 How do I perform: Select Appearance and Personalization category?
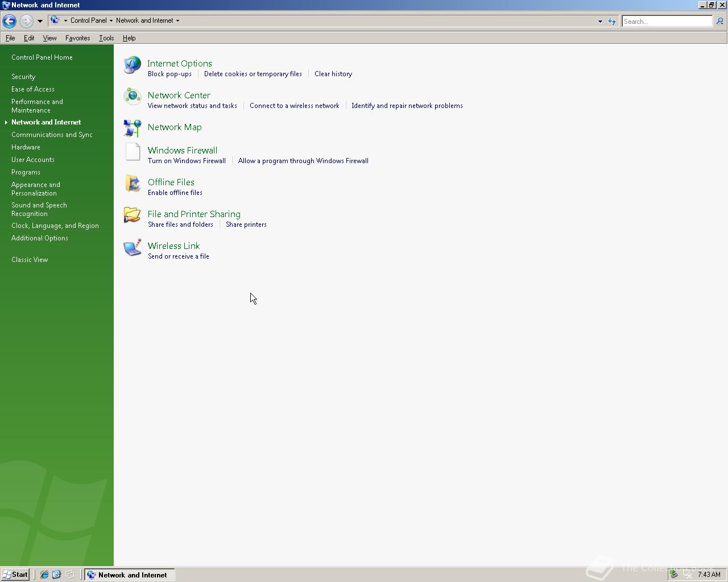coord(36,189)
